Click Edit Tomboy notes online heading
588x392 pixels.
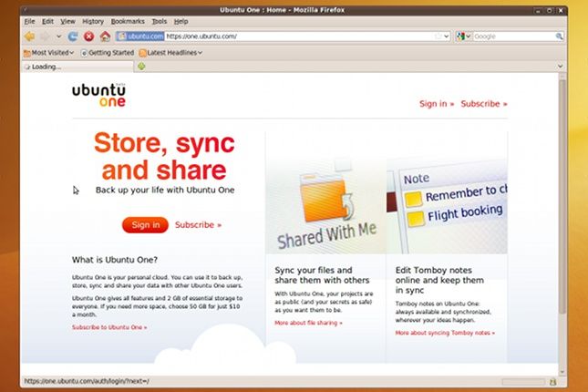[x=439, y=280]
